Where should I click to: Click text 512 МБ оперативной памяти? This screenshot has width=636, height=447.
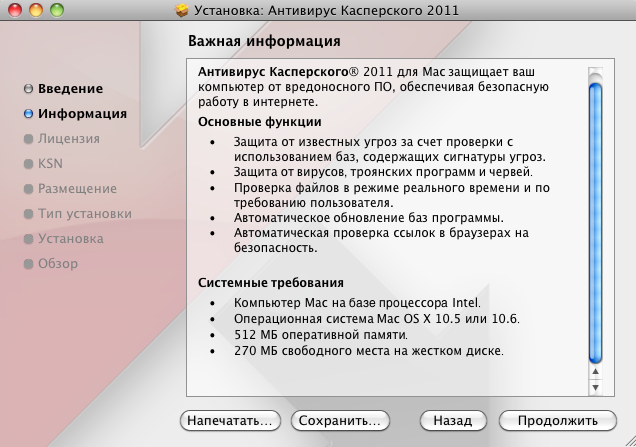point(321,335)
